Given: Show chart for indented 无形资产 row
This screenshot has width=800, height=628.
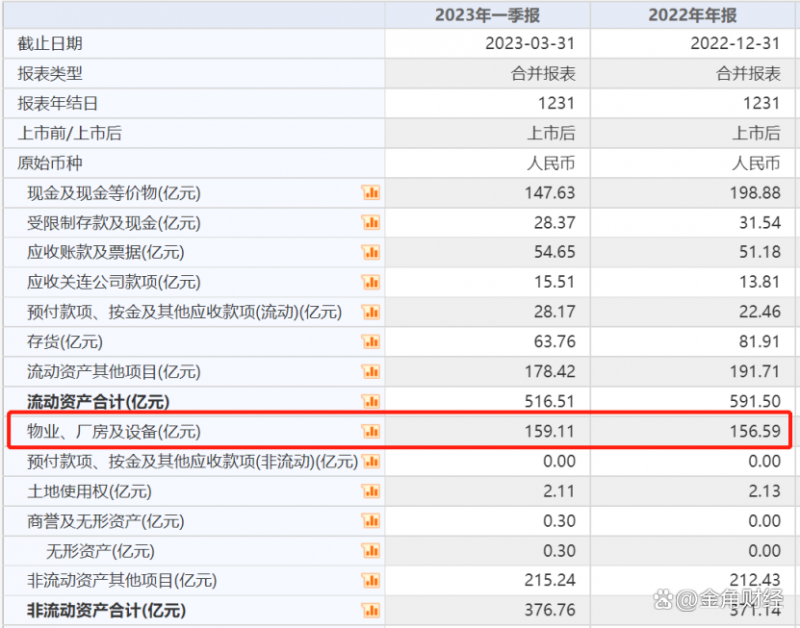Looking at the screenshot, I should [x=370, y=551].
